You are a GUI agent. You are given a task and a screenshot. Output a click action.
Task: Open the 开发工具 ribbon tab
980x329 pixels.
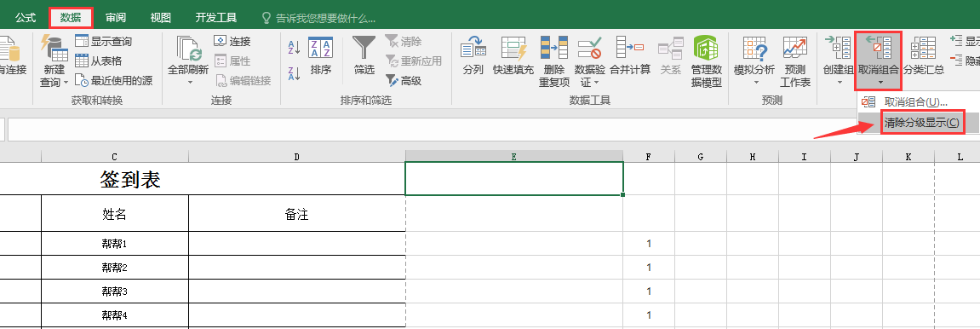tap(215, 18)
